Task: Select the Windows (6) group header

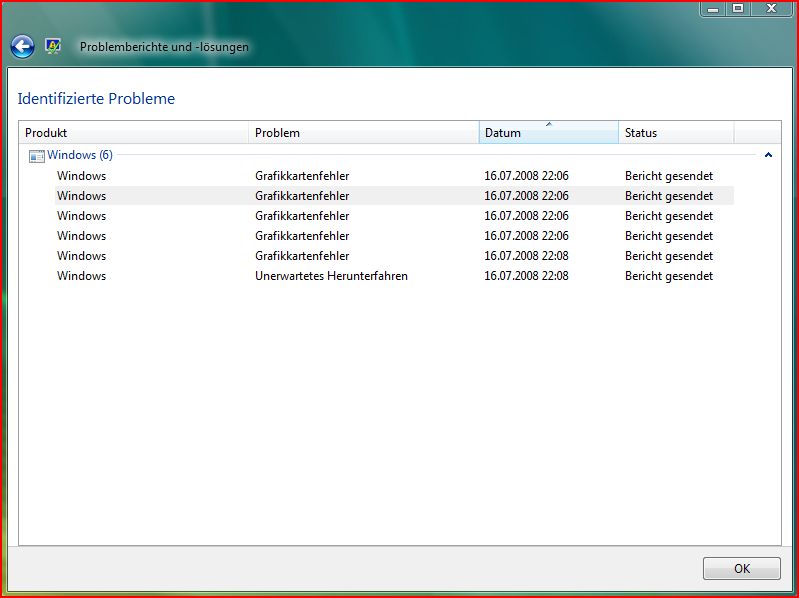Action: click(x=80, y=155)
